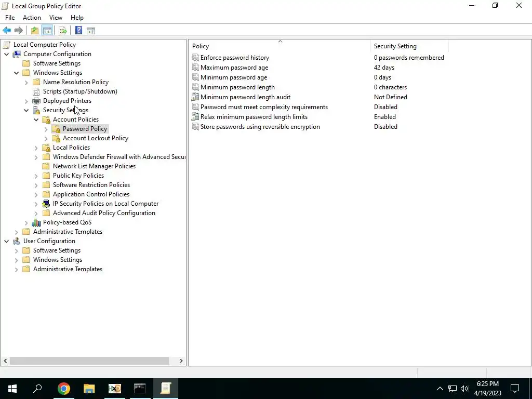Click the User Configuration node icon
The height and width of the screenshot is (399, 532).
[x=17, y=241]
